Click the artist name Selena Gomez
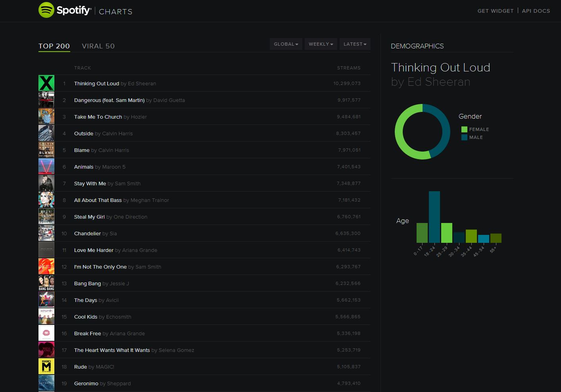Image resolution: width=561 pixels, height=392 pixels. coord(177,350)
